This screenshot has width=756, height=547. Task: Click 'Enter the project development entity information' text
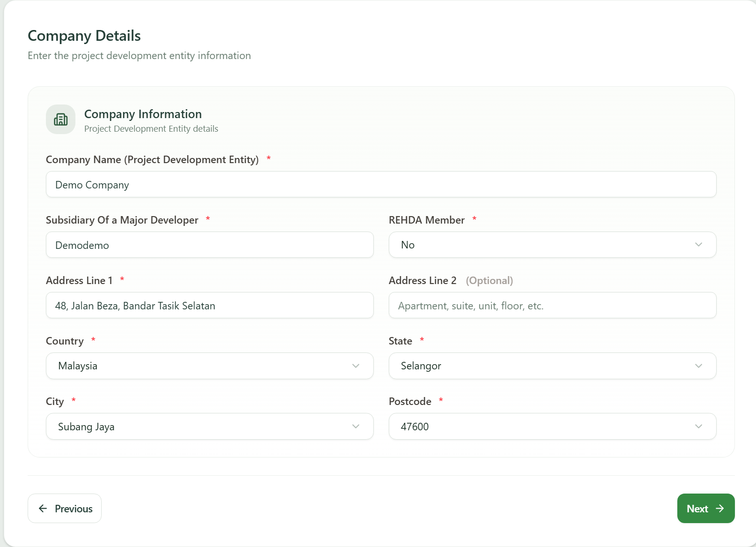(x=139, y=55)
